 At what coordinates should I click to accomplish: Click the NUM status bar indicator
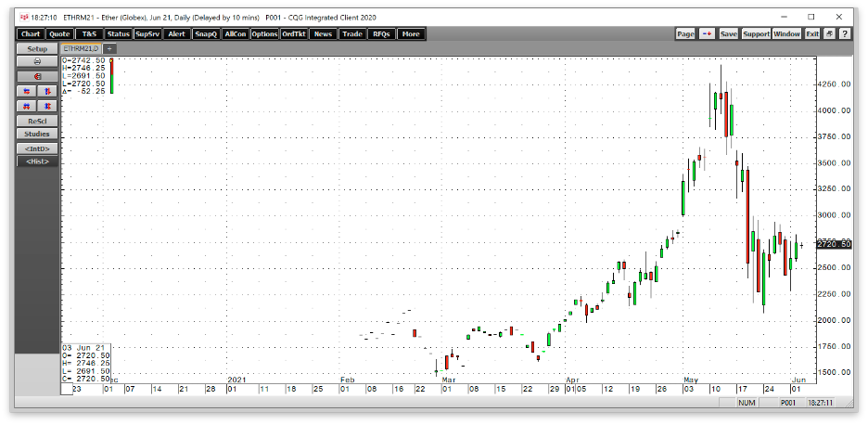[747, 403]
